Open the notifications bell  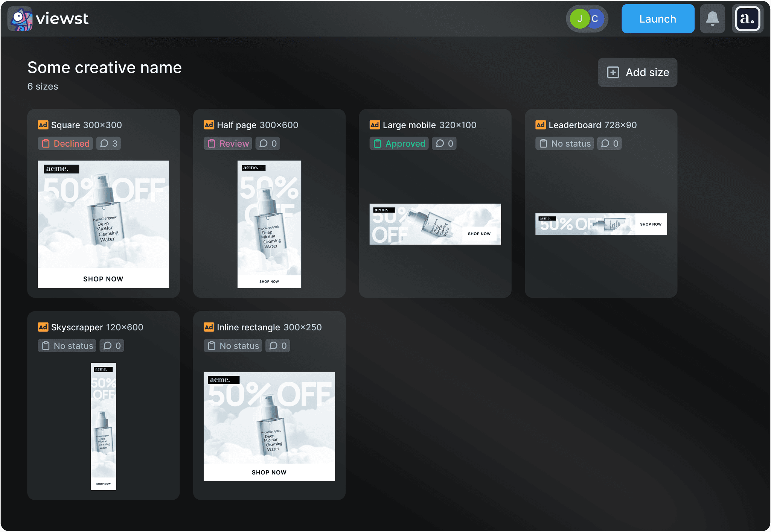712,19
